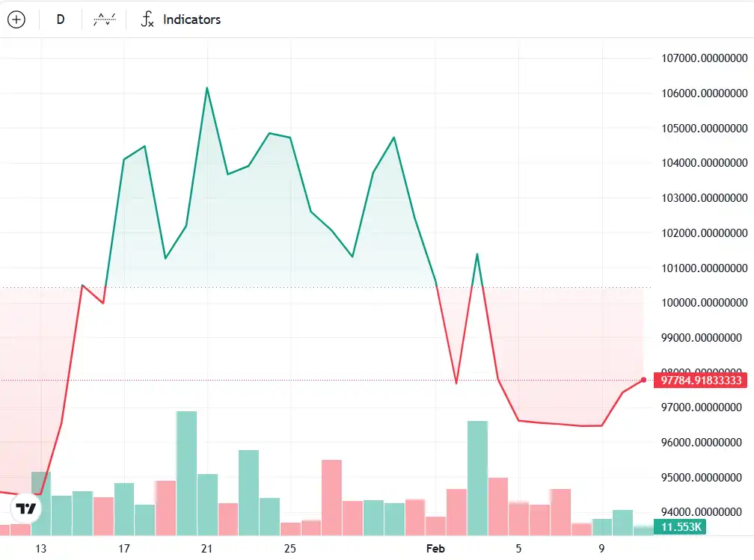This screenshot has height=560, width=754.
Task: Click the 94000.00000000 price scale label
Action: click(x=704, y=512)
